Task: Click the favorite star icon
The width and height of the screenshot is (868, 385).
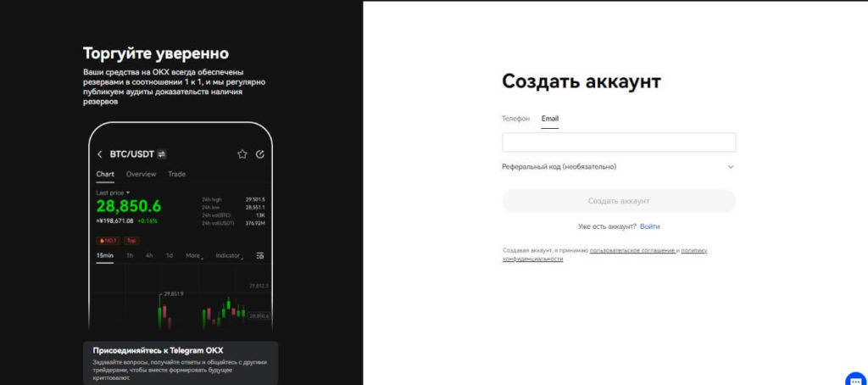Action: (242, 154)
